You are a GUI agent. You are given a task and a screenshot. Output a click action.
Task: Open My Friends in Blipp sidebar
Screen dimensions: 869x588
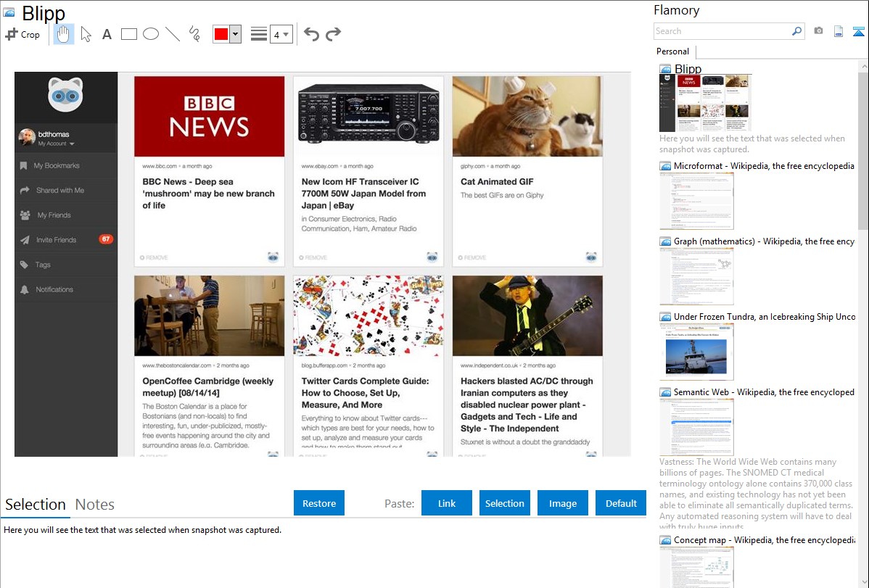point(66,215)
